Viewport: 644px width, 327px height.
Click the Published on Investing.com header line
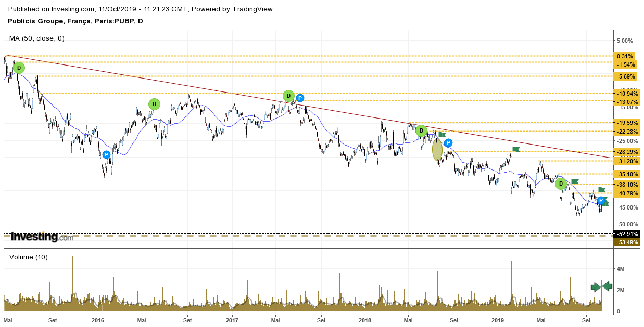tap(142, 9)
